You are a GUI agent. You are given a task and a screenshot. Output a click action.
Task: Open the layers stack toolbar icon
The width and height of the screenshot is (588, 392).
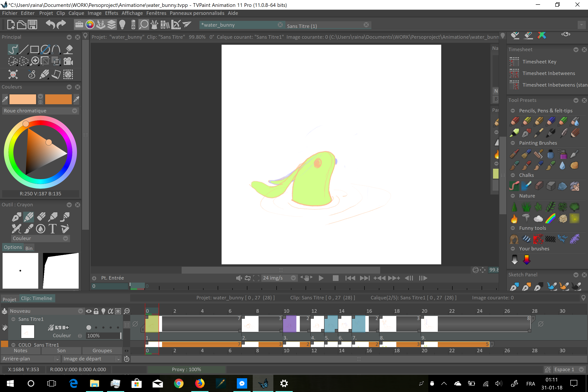pos(112,25)
